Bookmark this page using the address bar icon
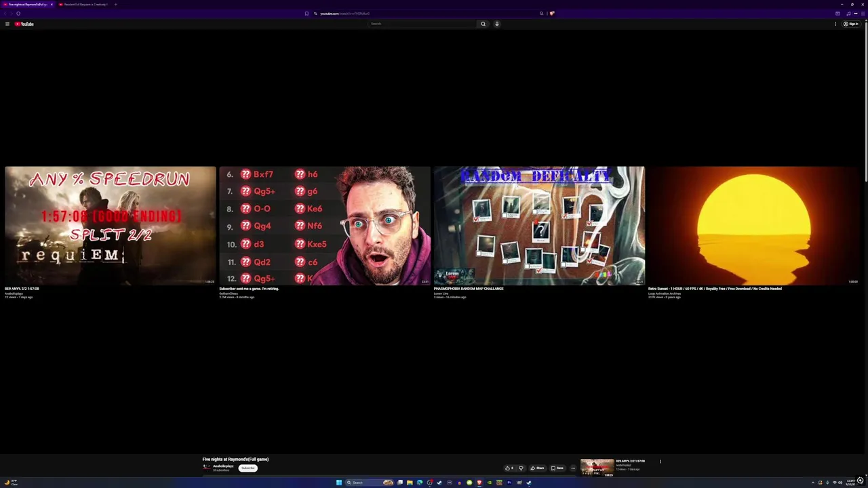Viewport: 868px width, 488px height. point(307,14)
